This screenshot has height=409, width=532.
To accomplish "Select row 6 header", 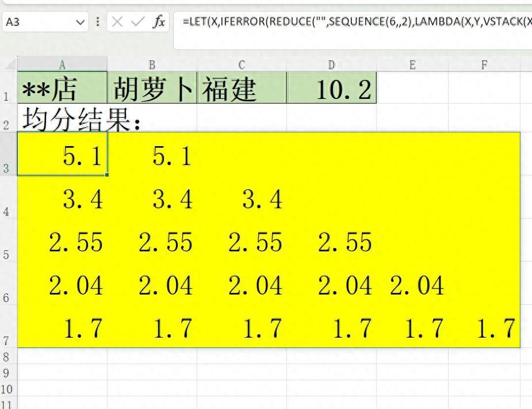I will 9,283.
